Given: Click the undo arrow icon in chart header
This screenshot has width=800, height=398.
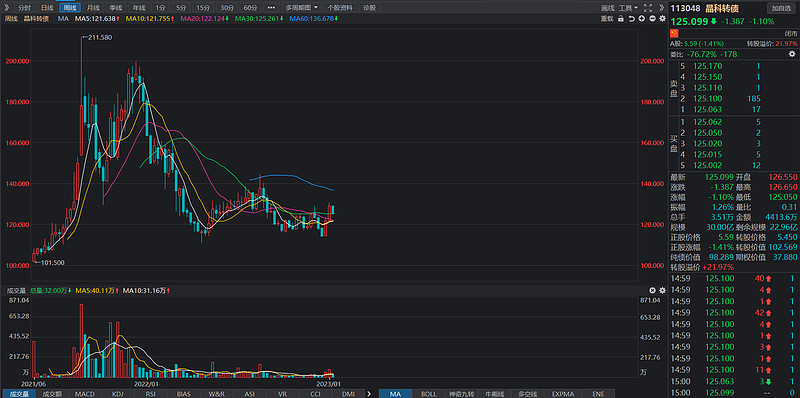Looking at the screenshot, I should click(632, 18).
